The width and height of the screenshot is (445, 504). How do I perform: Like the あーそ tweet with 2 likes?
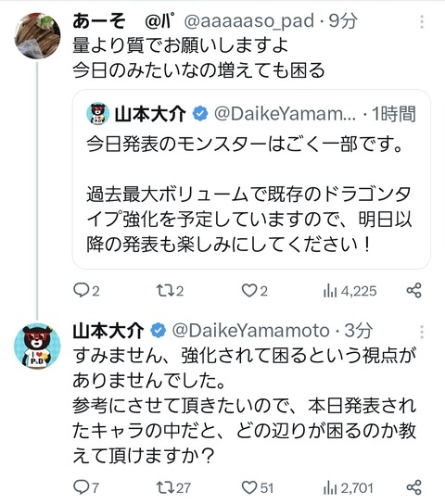(x=254, y=291)
